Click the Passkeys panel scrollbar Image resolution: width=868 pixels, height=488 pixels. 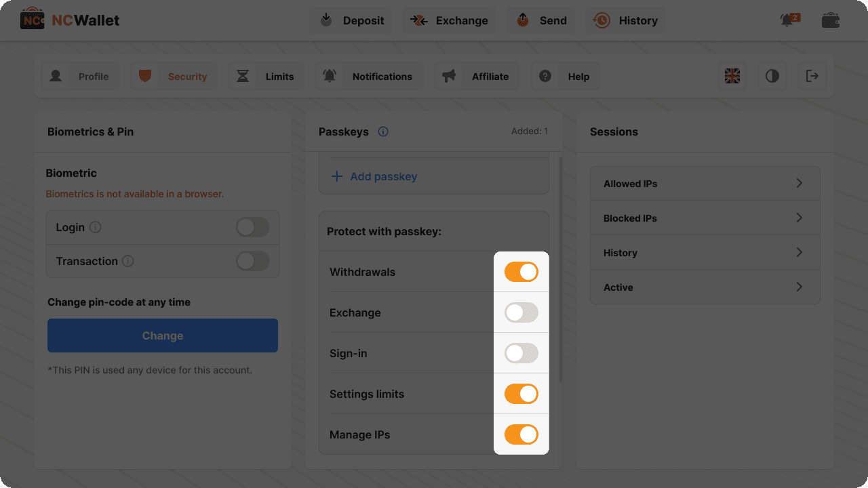560,271
